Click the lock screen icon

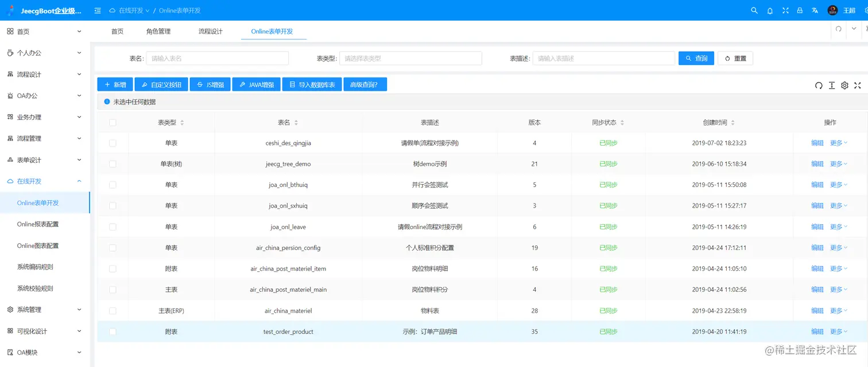(x=800, y=10)
